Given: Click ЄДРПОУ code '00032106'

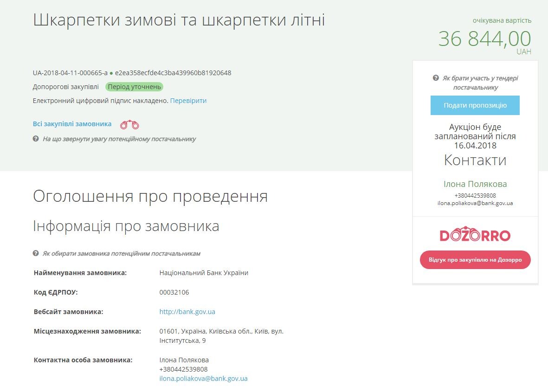Looking at the screenshot, I should click(174, 292).
